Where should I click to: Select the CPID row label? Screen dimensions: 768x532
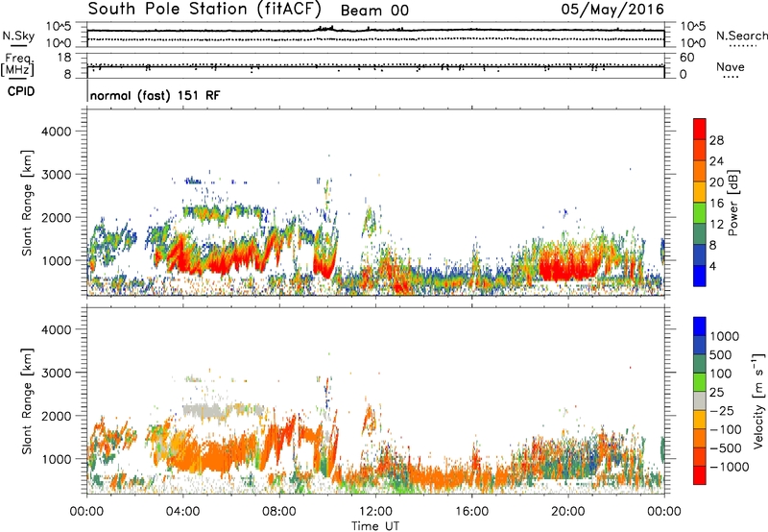pos(21,91)
